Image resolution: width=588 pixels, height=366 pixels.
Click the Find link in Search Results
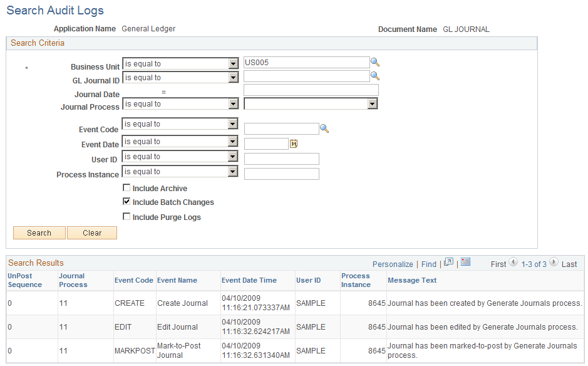point(428,264)
